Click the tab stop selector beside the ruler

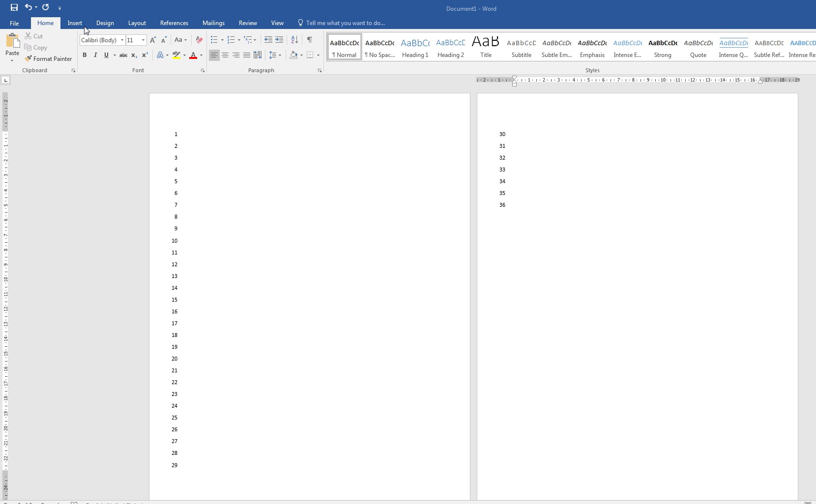coord(5,80)
